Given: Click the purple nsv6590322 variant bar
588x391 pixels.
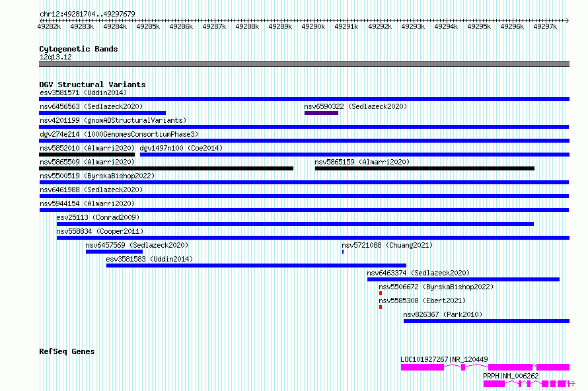Looking at the screenshot, I should pyautogui.click(x=321, y=113).
